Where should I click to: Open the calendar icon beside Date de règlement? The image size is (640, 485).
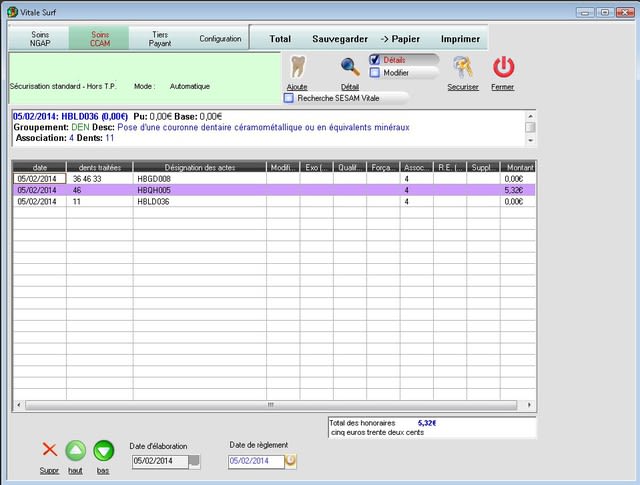(291, 461)
